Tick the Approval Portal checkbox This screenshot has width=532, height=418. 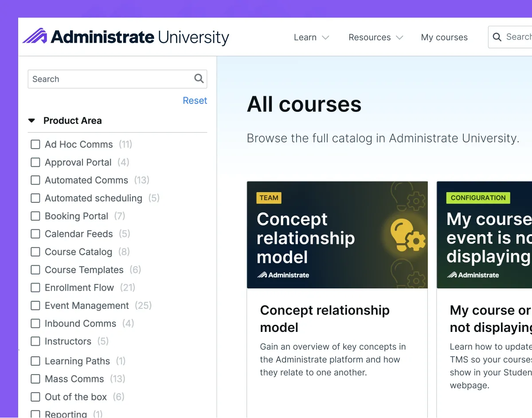pyautogui.click(x=35, y=162)
